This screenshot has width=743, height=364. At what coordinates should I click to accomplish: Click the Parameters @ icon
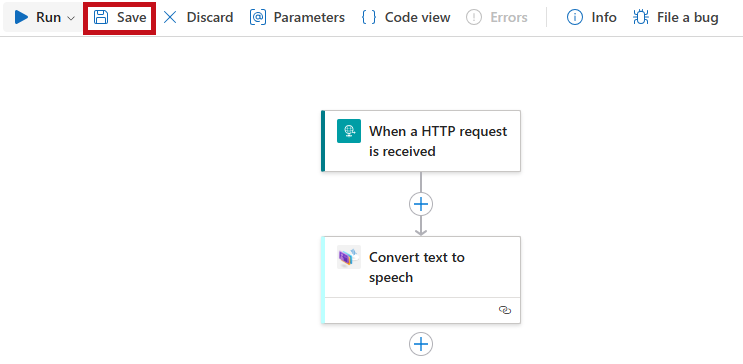(x=258, y=18)
